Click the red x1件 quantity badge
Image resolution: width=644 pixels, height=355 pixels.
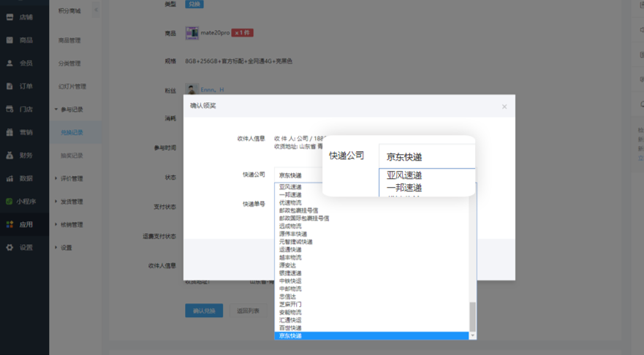pos(242,33)
